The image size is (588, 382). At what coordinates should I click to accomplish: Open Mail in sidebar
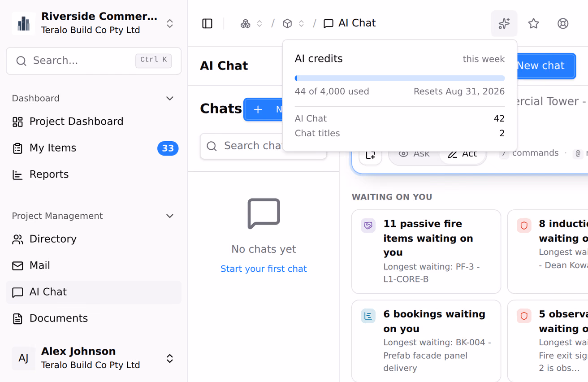pyautogui.click(x=94, y=265)
